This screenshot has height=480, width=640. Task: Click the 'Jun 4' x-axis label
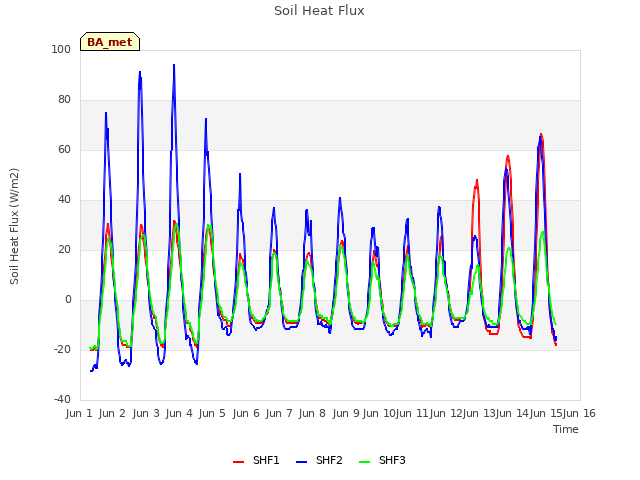point(179,413)
